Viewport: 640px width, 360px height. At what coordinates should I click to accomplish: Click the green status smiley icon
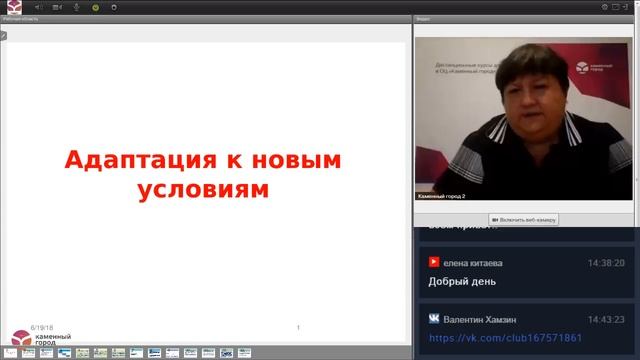[x=96, y=7]
